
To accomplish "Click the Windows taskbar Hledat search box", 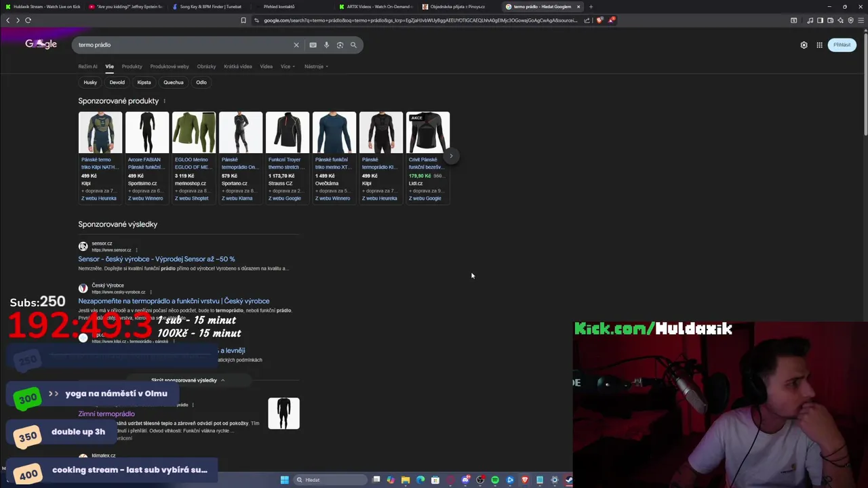I will 330,480.
